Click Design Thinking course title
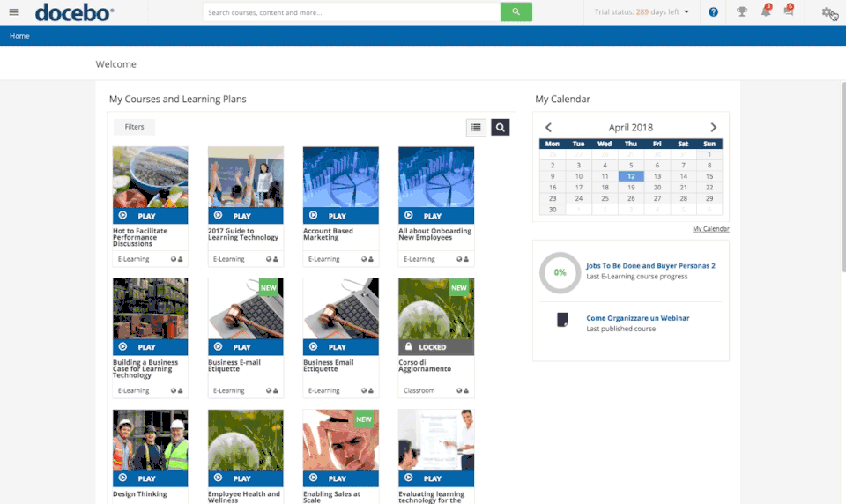This screenshot has width=846, height=504. pyautogui.click(x=140, y=493)
